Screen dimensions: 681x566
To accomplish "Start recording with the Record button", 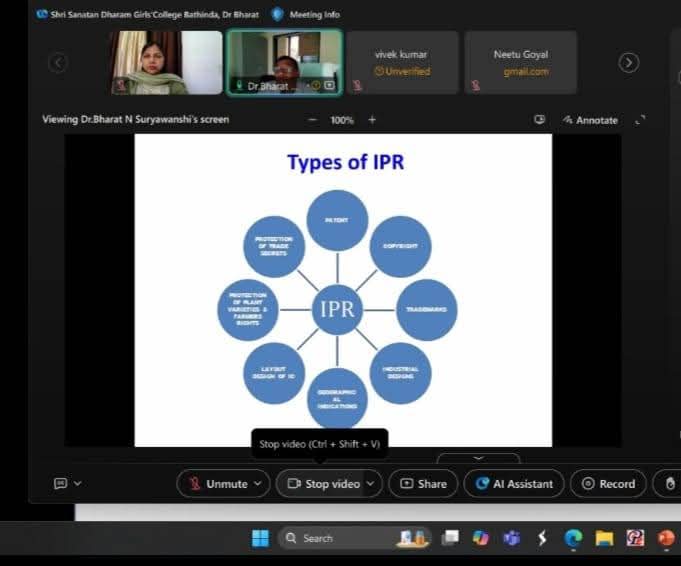I will pos(608,484).
